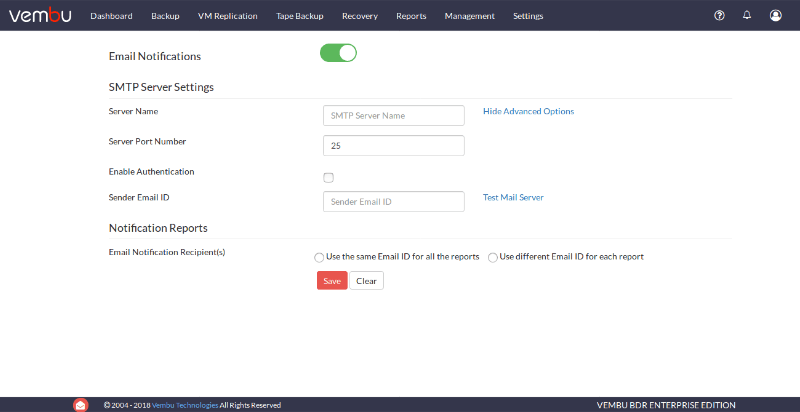Open the help question mark icon
The image size is (800, 412).
[x=719, y=15]
